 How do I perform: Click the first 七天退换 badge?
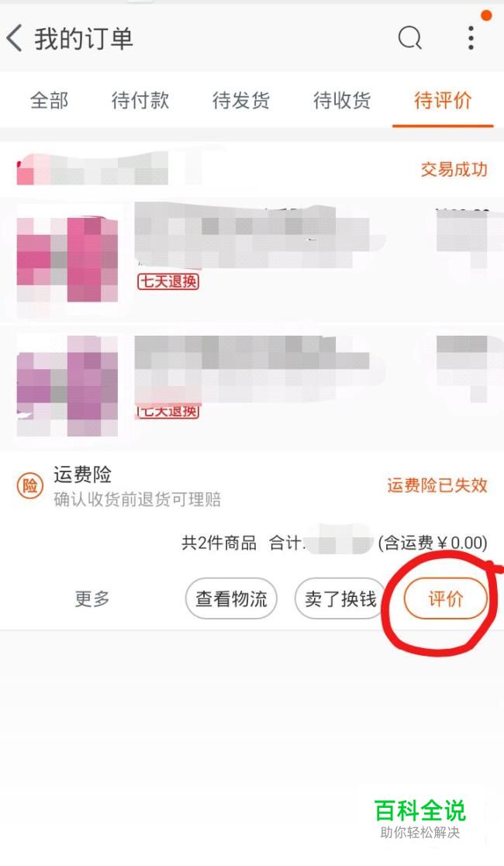coord(168,281)
